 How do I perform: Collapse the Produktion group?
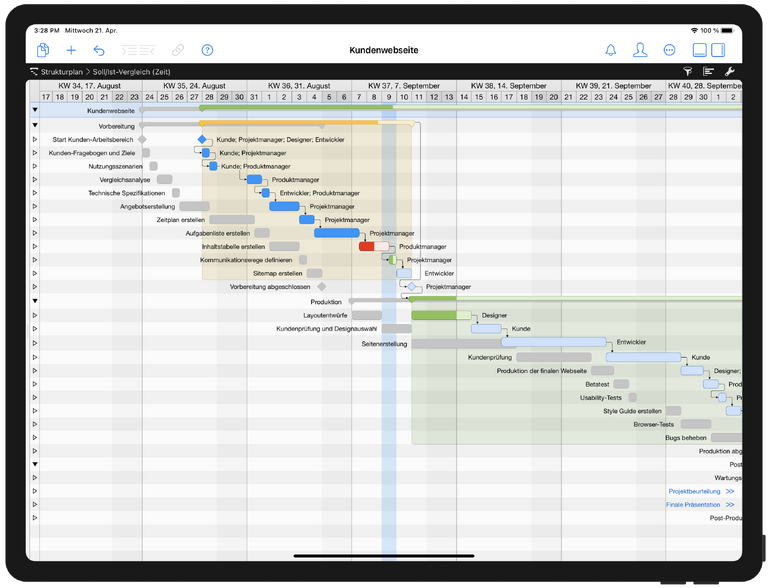pos(35,301)
